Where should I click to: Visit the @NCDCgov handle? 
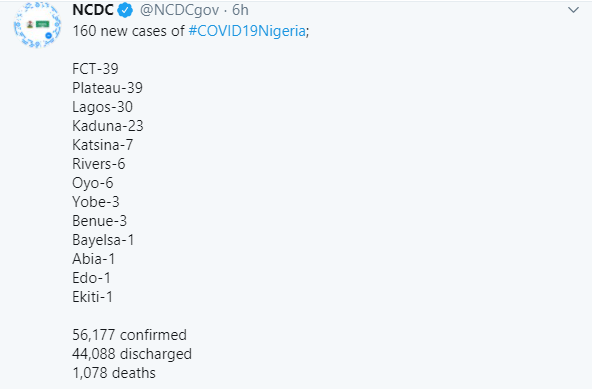(179, 11)
